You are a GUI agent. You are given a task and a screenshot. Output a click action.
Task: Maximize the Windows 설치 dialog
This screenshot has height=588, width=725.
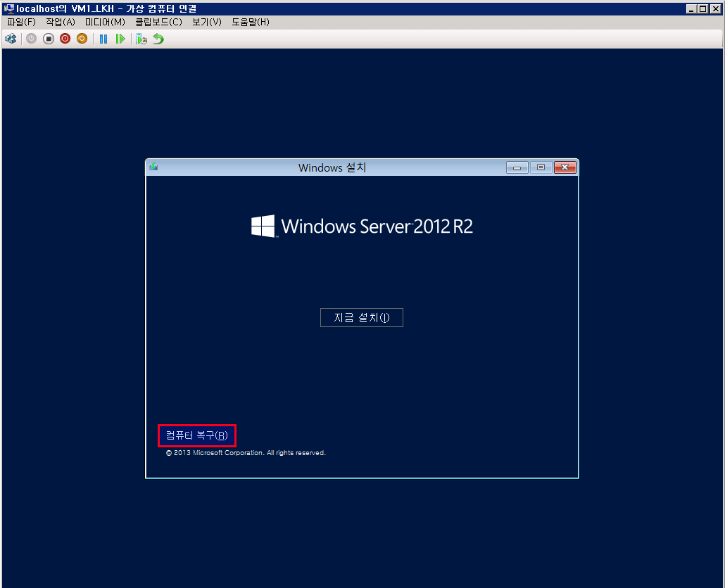(x=541, y=167)
